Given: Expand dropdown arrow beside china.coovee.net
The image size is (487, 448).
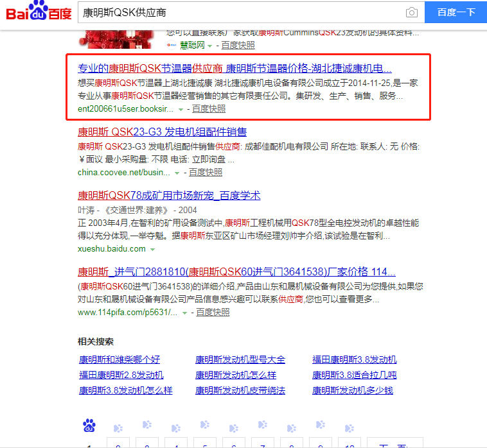Looking at the screenshot, I should coord(177,173).
